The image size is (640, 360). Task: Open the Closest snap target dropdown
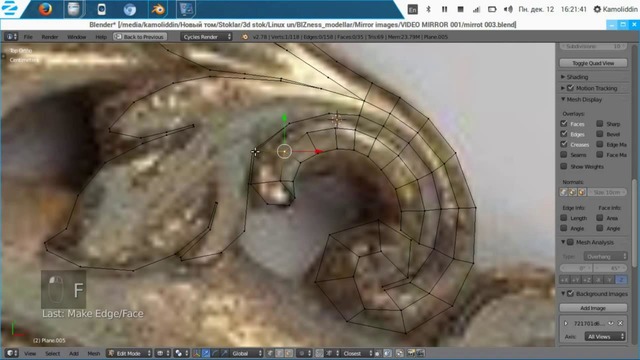[357, 353]
